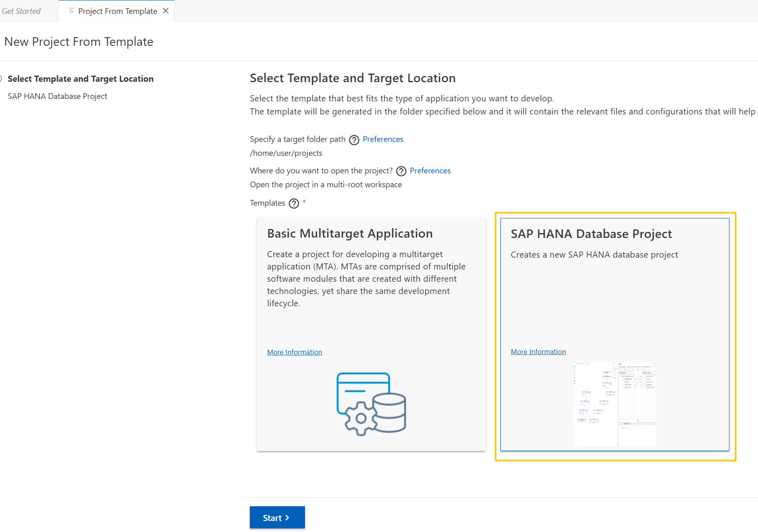Open help icon for target folder path

354,140
